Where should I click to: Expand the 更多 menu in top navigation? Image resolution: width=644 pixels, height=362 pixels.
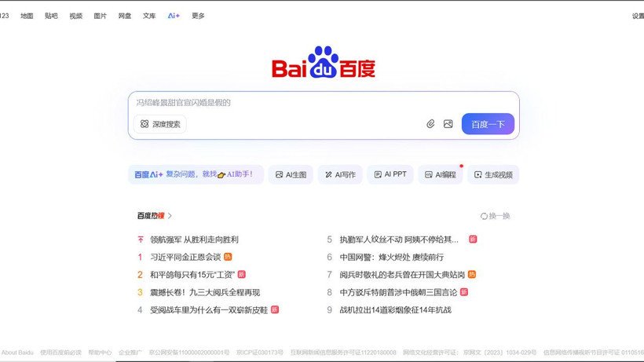(198, 16)
